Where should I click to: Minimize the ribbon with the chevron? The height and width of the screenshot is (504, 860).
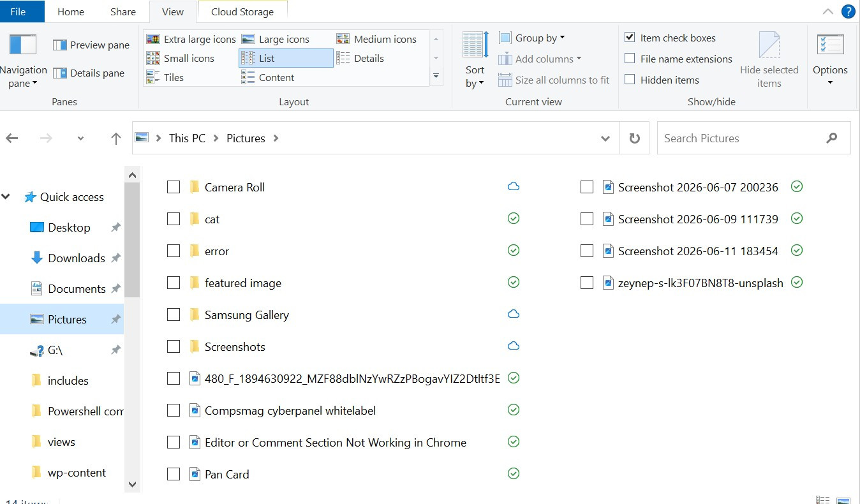pos(828,11)
